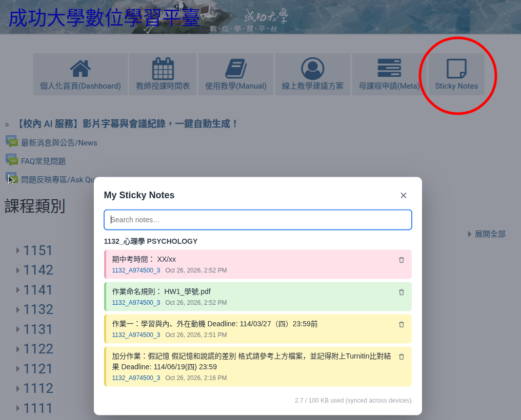
Task: Delete the 加分作業 note
Action: click(x=402, y=356)
